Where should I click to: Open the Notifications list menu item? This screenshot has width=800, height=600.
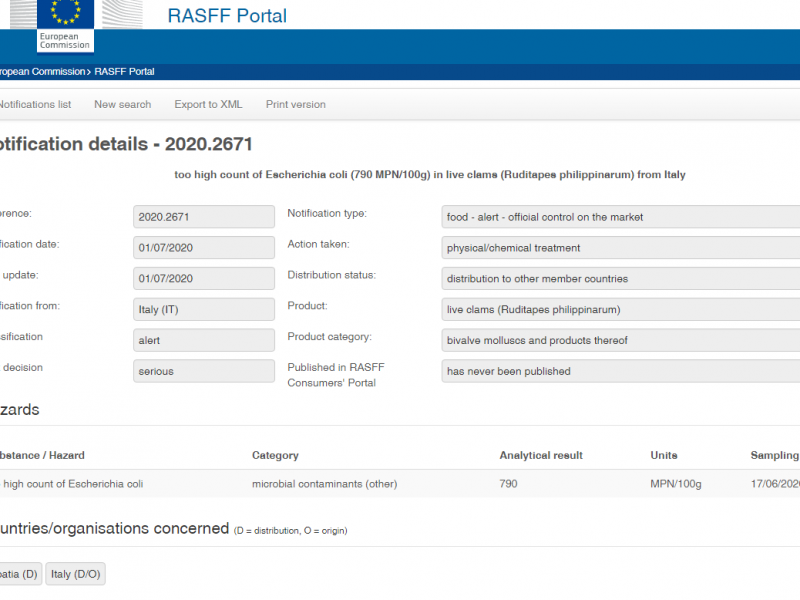[35, 104]
